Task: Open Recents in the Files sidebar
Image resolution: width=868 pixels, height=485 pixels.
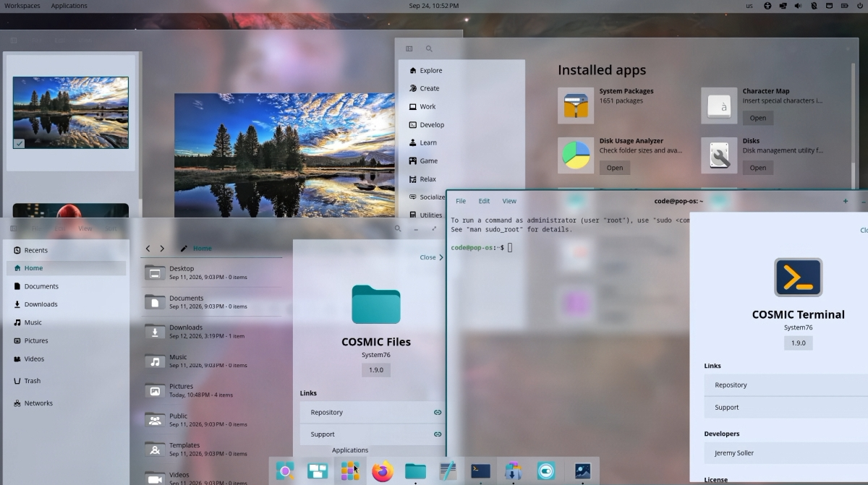Action: (x=67, y=250)
